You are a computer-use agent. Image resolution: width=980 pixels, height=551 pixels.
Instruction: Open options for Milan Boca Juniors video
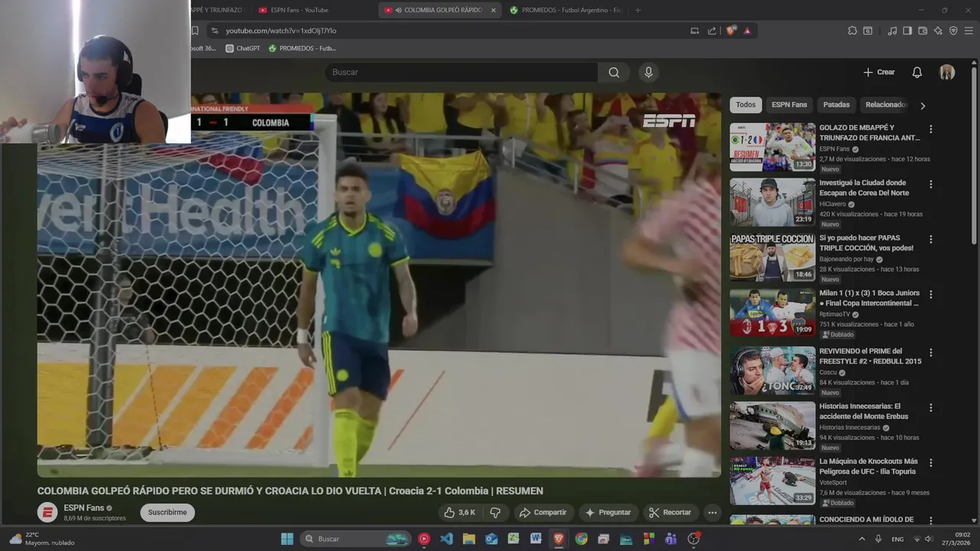point(931,295)
